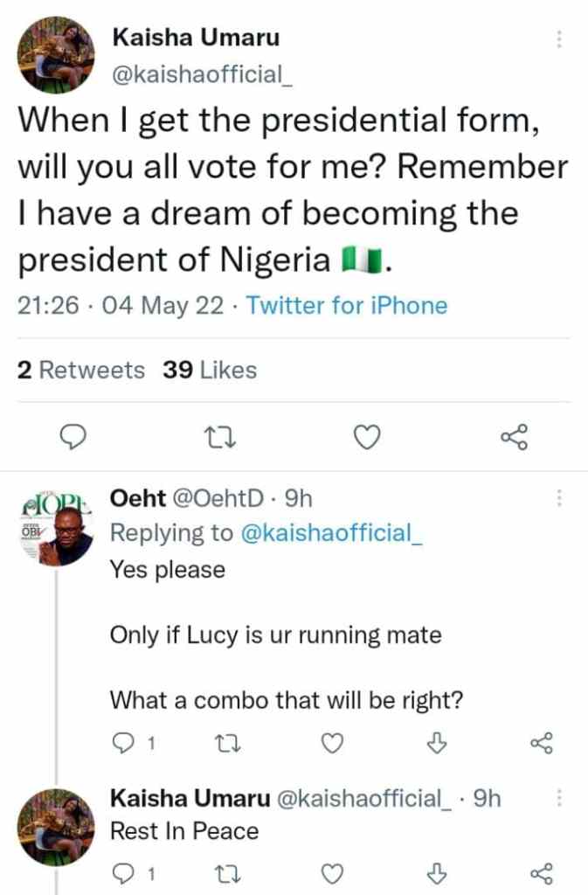Open more options on Rest In Peace reply

(x=559, y=797)
